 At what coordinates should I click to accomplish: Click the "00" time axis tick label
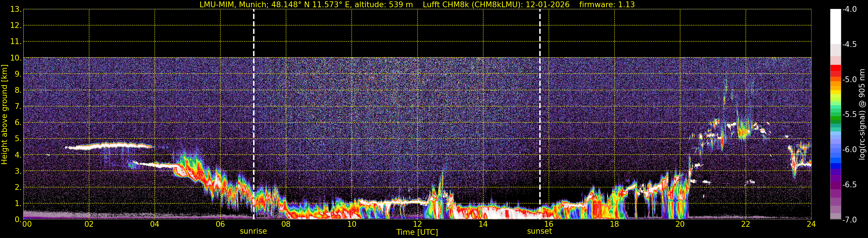27,224
